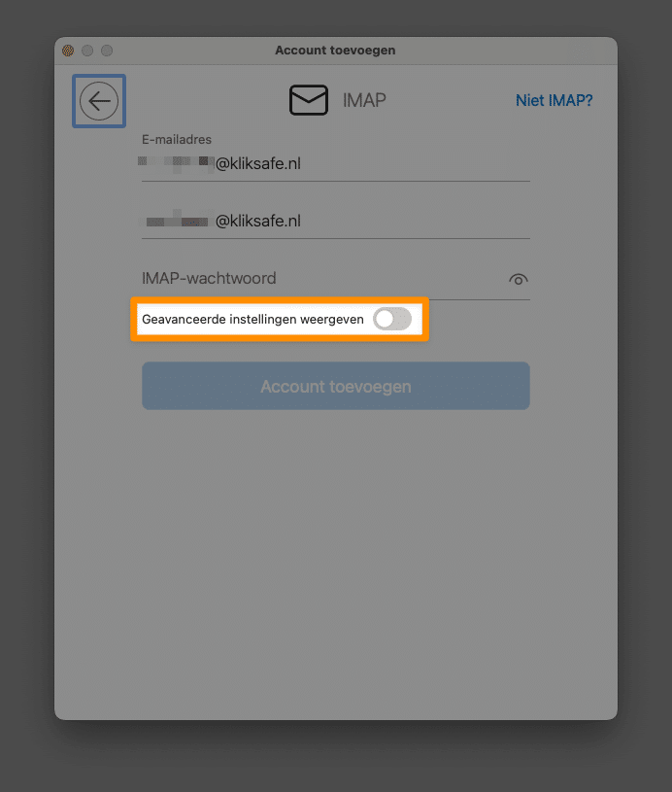
Task: Enable Geavanceerde instellingen weergeven switch
Action: [392, 319]
